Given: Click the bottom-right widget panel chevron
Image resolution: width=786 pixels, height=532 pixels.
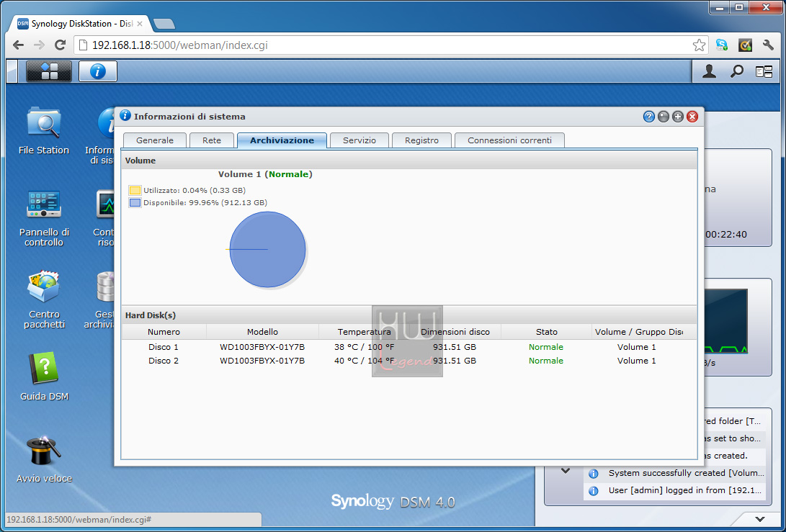Looking at the screenshot, I should tap(761, 519).
